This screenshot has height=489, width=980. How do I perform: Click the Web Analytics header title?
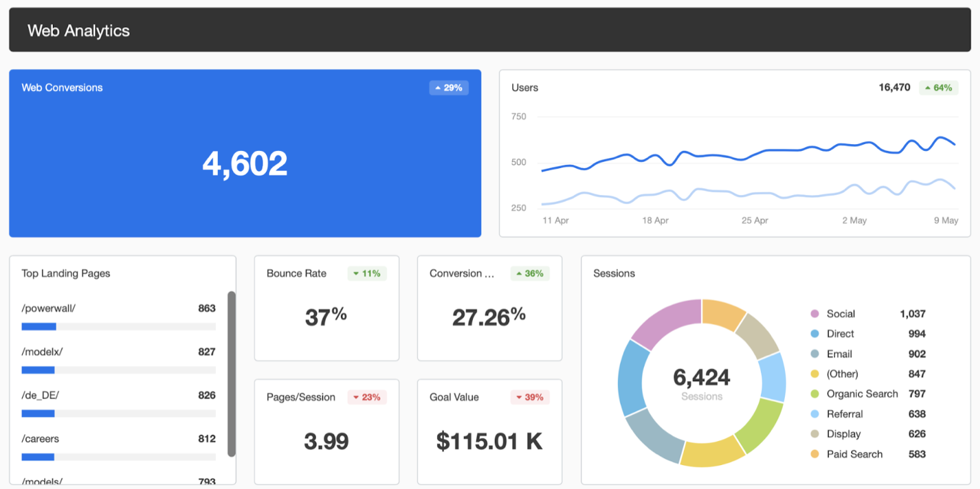pyautogui.click(x=79, y=30)
